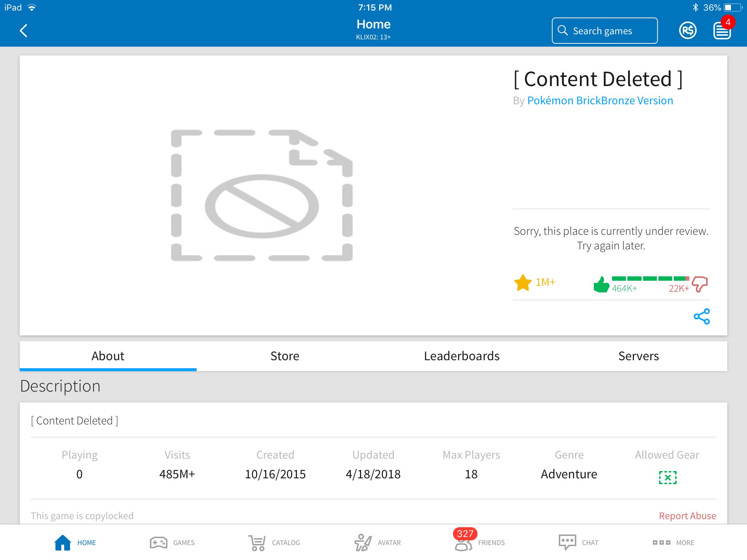This screenshot has height=560, width=747.
Task: Tap the Chat speech bubble icon
Action: pos(567,542)
